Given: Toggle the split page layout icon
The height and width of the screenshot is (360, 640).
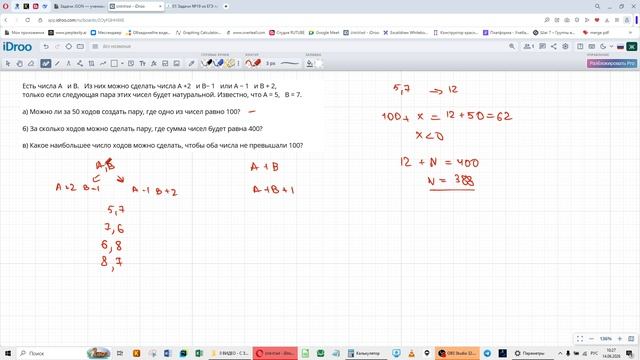Looking at the screenshot, I should point(580,47).
